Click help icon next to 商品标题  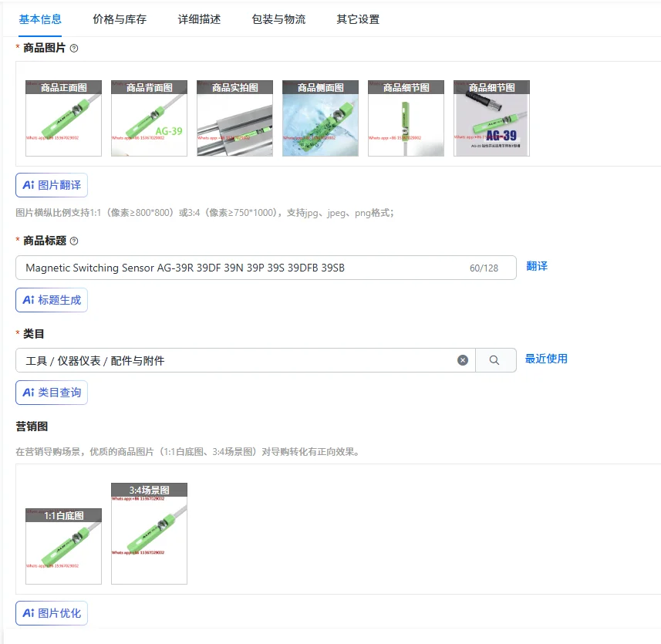(74, 241)
